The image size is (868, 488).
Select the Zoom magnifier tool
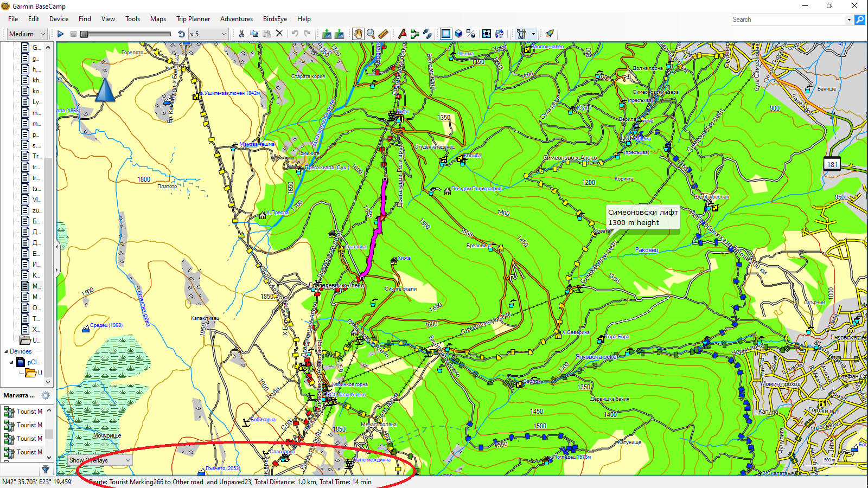click(371, 34)
